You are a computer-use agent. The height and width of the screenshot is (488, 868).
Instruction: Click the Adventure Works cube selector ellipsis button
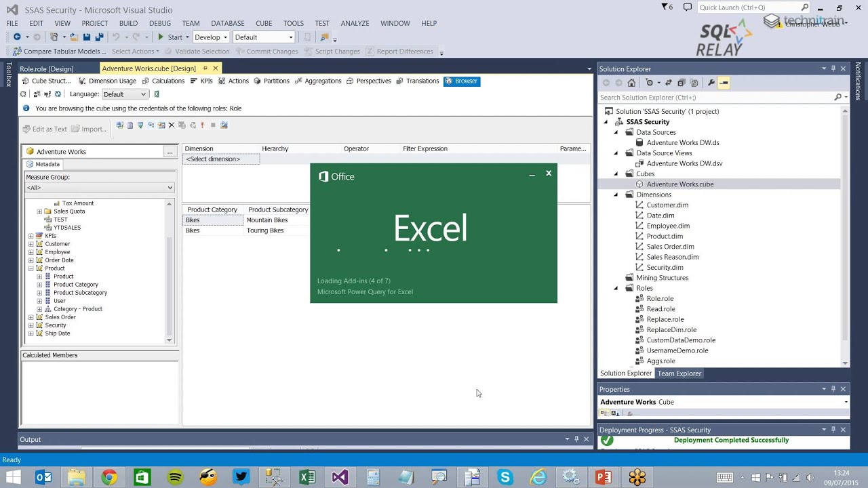click(170, 152)
